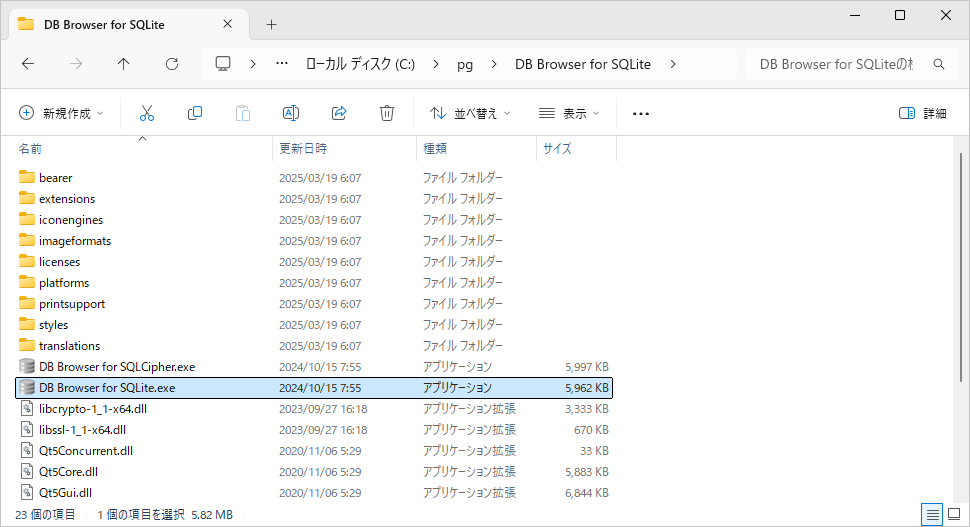
Task: Select the Qt5Concurrent.dll file
Action: click(x=86, y=451)
